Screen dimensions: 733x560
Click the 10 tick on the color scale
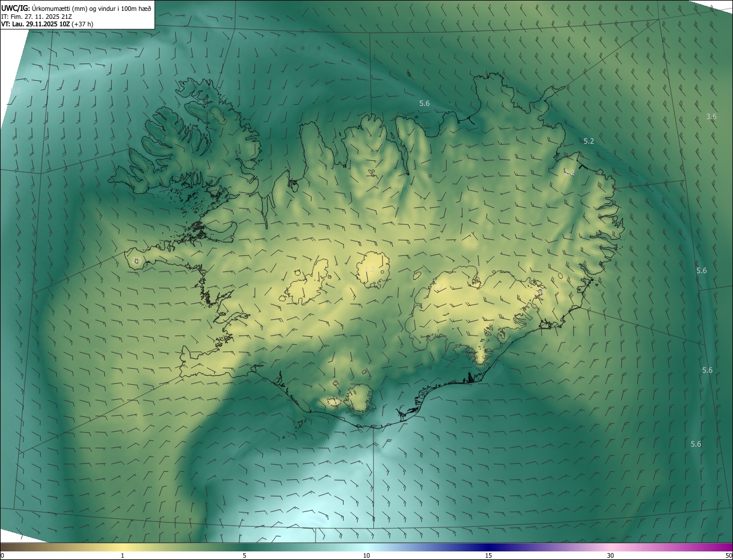(x=366, y=555)
